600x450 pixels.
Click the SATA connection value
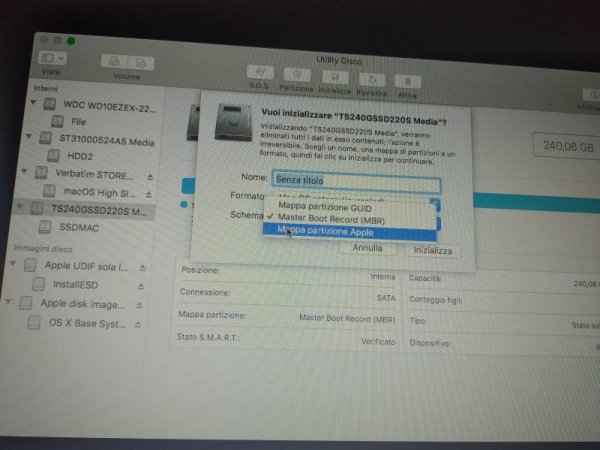click(386, 298)
